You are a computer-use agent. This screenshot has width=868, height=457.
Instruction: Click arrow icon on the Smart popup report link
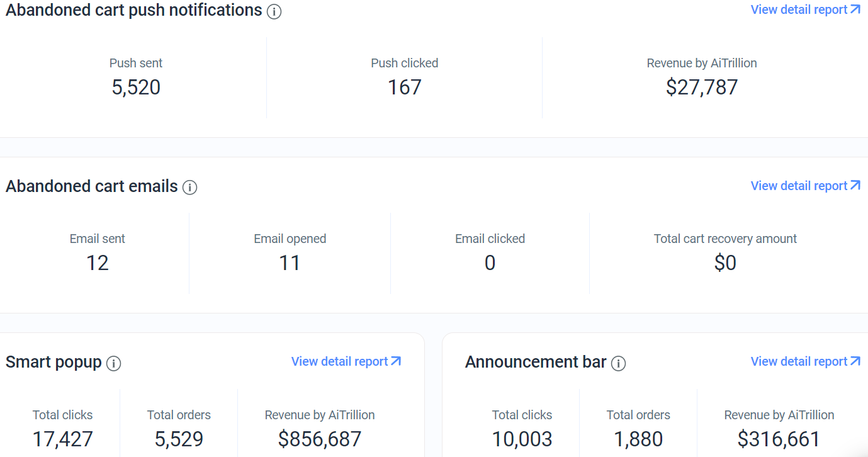(x=396, y=361)
